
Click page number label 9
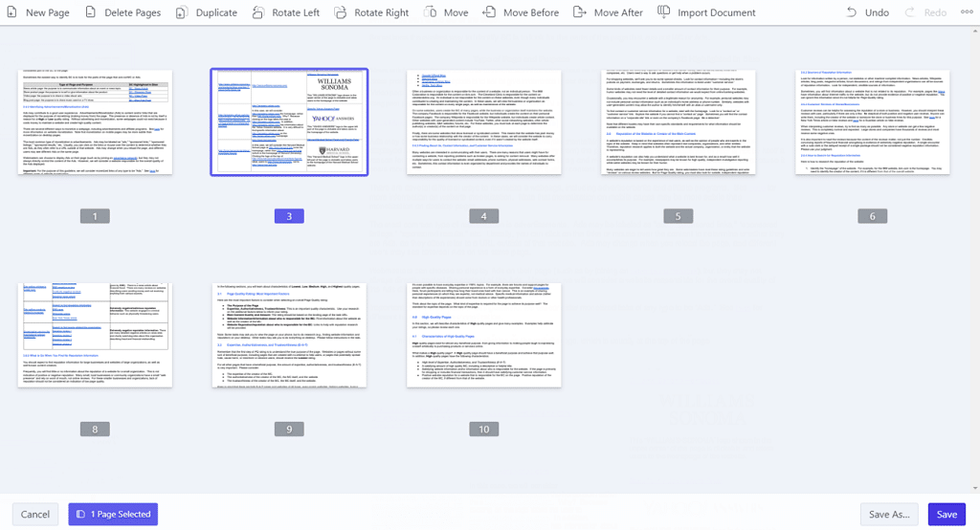(x=289, y=430)
